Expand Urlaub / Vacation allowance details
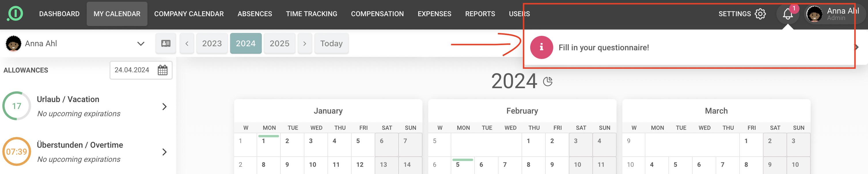The height and width of the screenshot is (174, 868). click(x=164, y=106)
